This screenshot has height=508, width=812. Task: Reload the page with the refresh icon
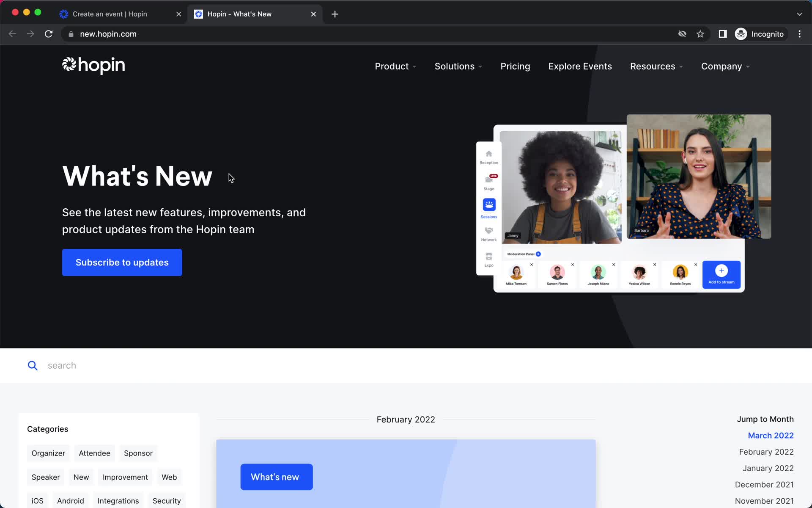49,34
